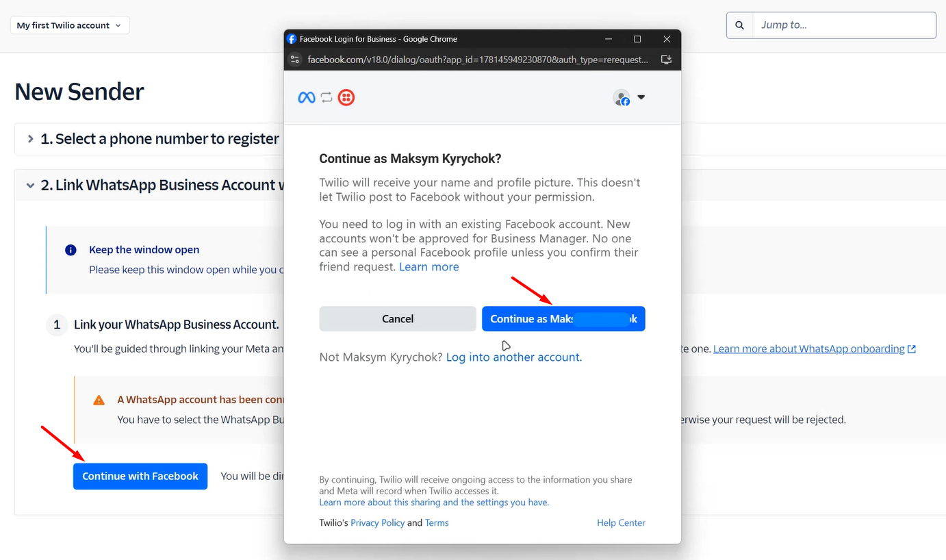Open the Help Center link
946x560 pixels.
coord(621,523)
